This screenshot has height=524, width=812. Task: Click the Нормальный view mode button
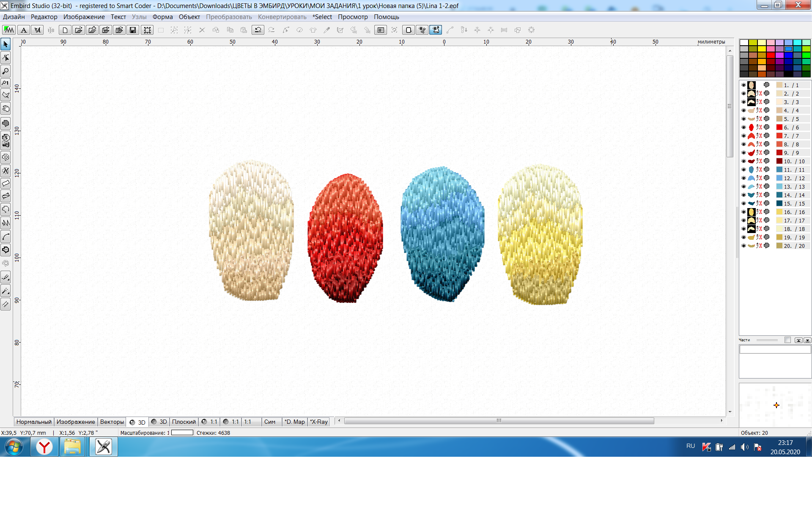34,422
